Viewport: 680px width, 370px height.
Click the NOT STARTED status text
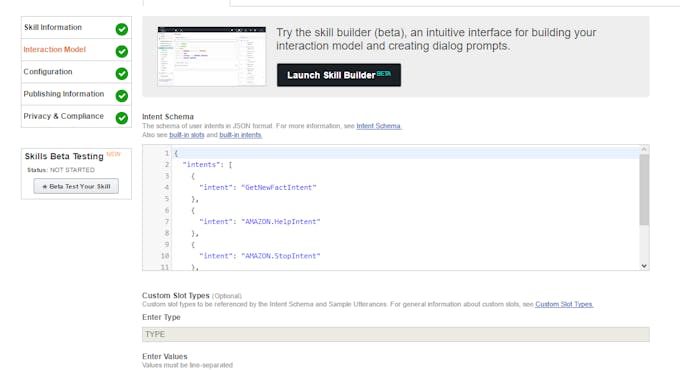point(72,170)
